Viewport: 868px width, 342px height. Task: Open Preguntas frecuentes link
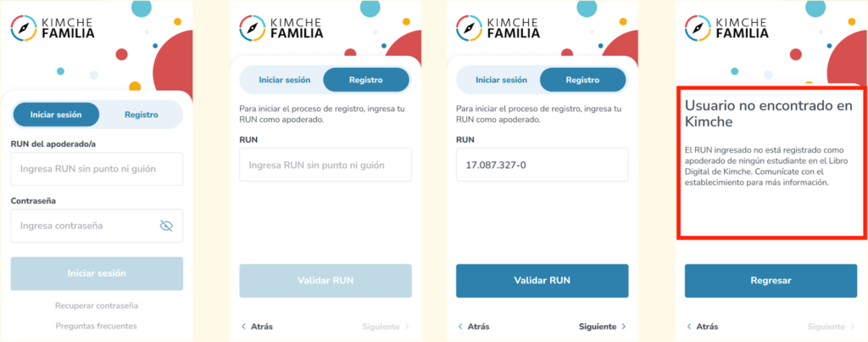click(97, 326)
